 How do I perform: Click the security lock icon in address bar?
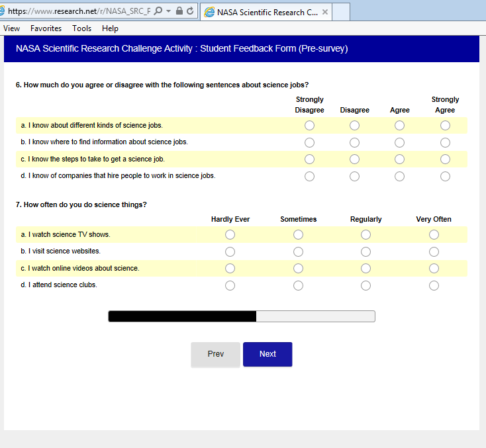coord(179,11)
